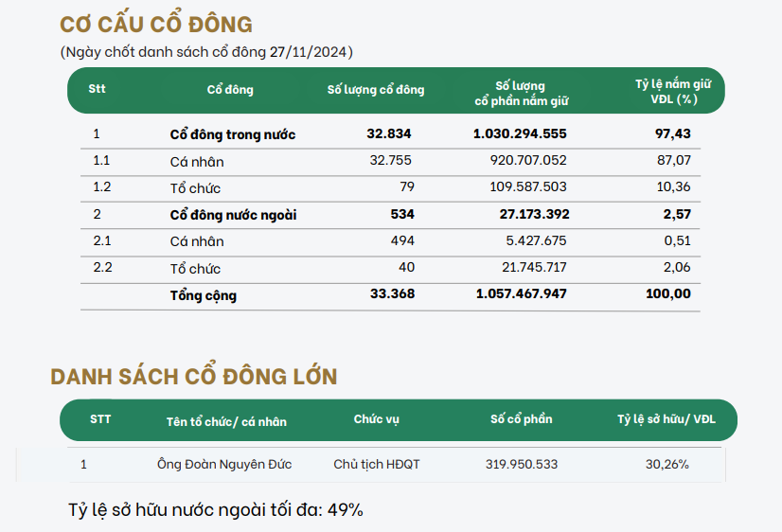This screenshot has width=782, height=532.
Task: Click the total shares '1.057.467.947'
Action: 521,293
